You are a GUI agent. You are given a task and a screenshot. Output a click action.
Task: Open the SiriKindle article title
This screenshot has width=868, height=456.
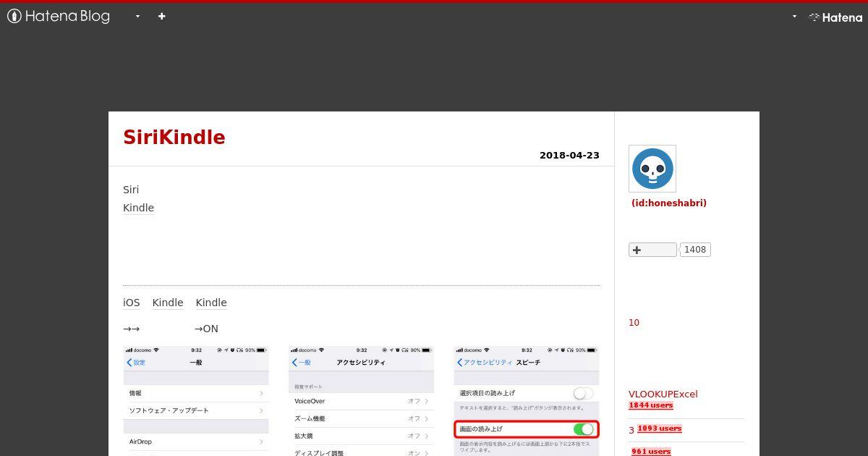pos(174,138)
